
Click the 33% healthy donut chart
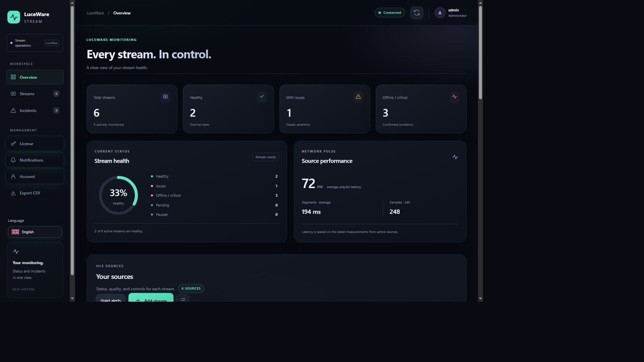tap(118, 195)
